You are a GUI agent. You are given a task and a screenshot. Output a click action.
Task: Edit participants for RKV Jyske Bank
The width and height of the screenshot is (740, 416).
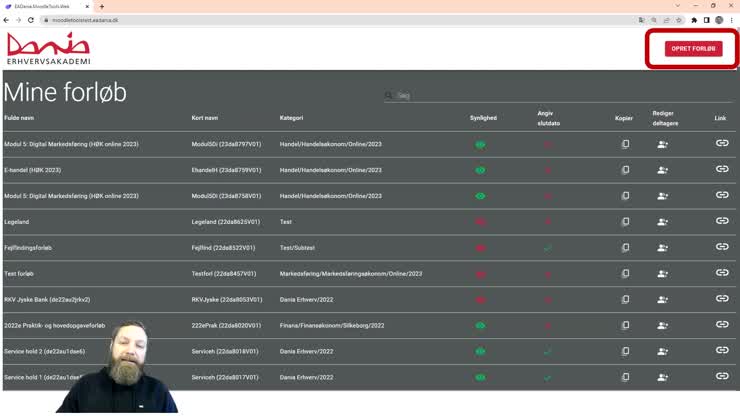click(x=662, y=300)
